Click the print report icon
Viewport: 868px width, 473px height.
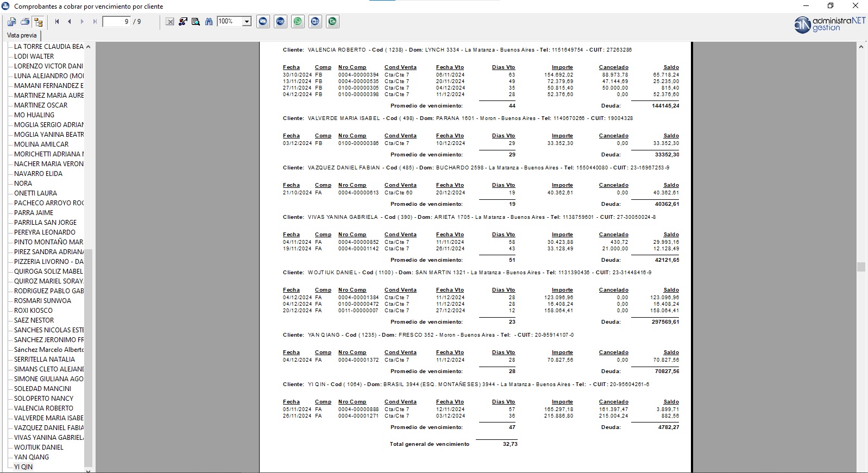coord(25,22)
